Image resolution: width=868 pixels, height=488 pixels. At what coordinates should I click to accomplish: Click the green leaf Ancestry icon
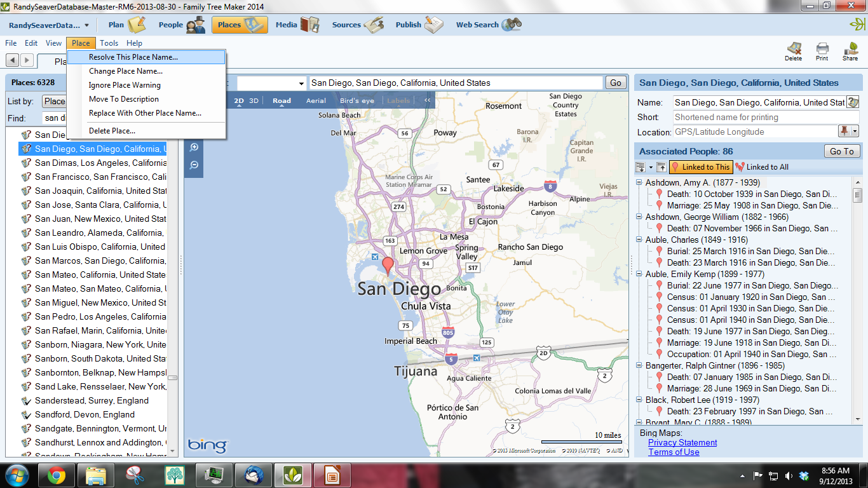coord(857,25)
